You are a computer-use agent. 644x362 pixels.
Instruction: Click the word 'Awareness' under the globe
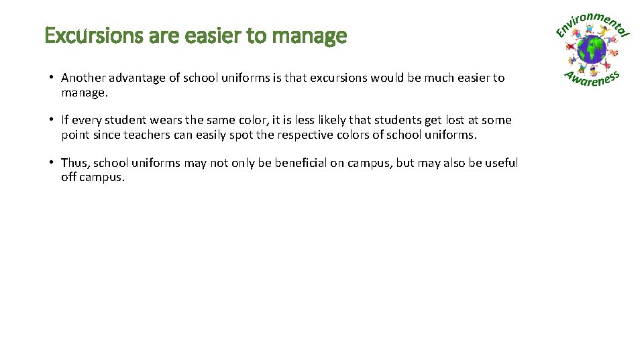click(x=592, y=79)
